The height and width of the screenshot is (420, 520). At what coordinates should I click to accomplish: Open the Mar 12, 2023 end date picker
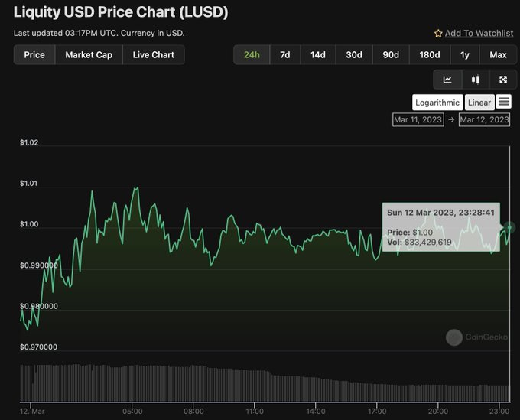484,119
